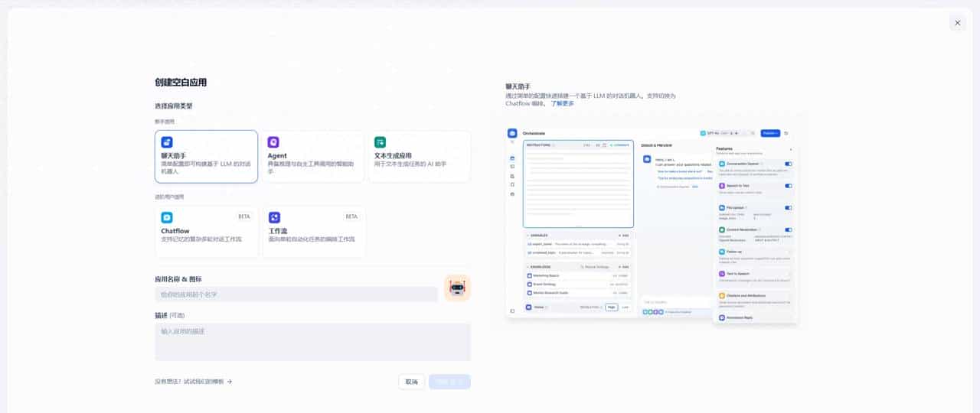
Task: Click the 创建空白应用 heading
Action: [181, 83]
